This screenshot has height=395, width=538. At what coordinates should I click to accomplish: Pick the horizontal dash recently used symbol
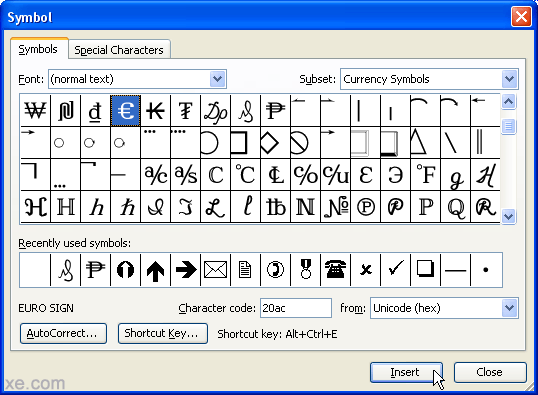coord(456,270)
